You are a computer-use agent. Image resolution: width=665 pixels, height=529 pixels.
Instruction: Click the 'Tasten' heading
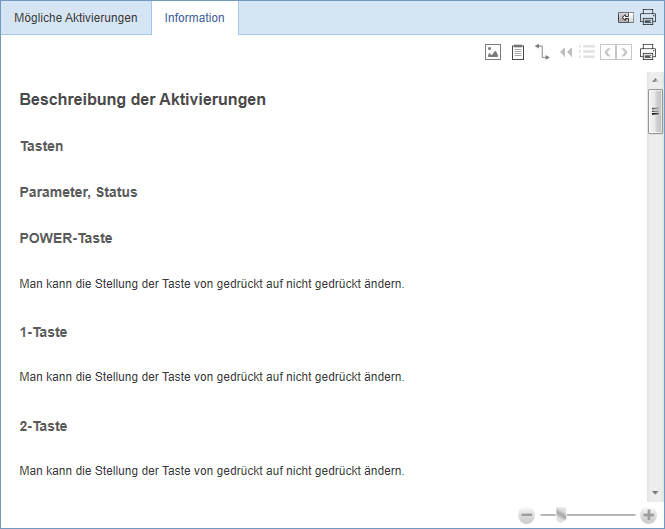coord(42,146)
